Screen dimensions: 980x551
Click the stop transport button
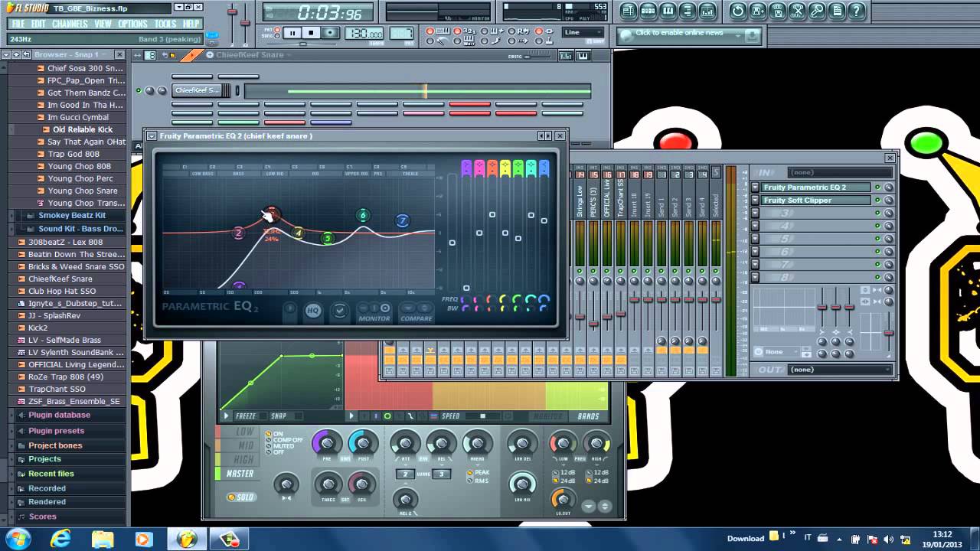pos(311,33)
